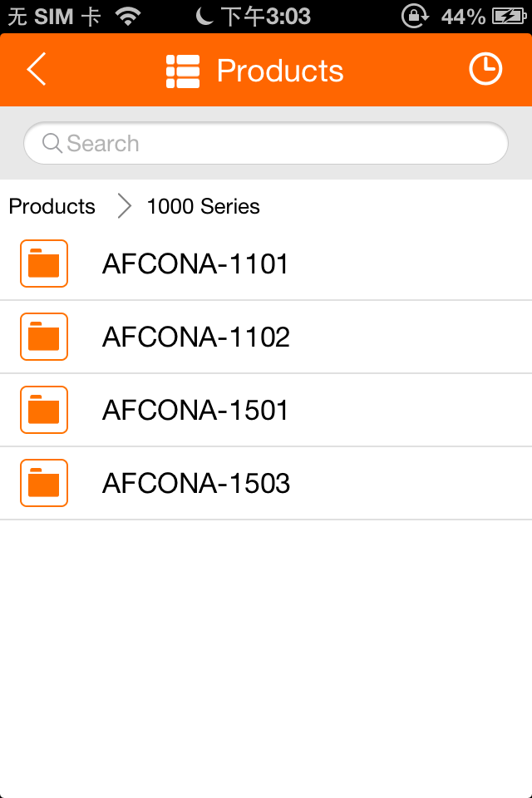Tap the battery indicator in status bar
The image size is (532, 798).
coord(509,17)
